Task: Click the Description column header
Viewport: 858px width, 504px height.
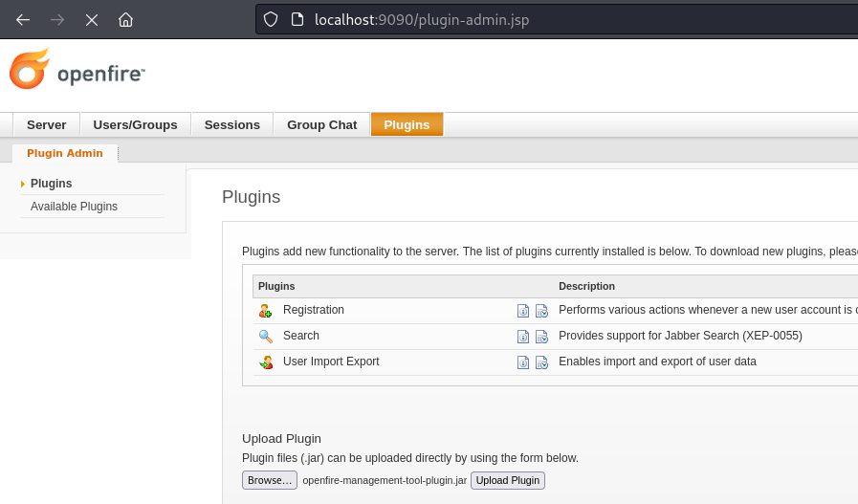Action: (586, 286)
